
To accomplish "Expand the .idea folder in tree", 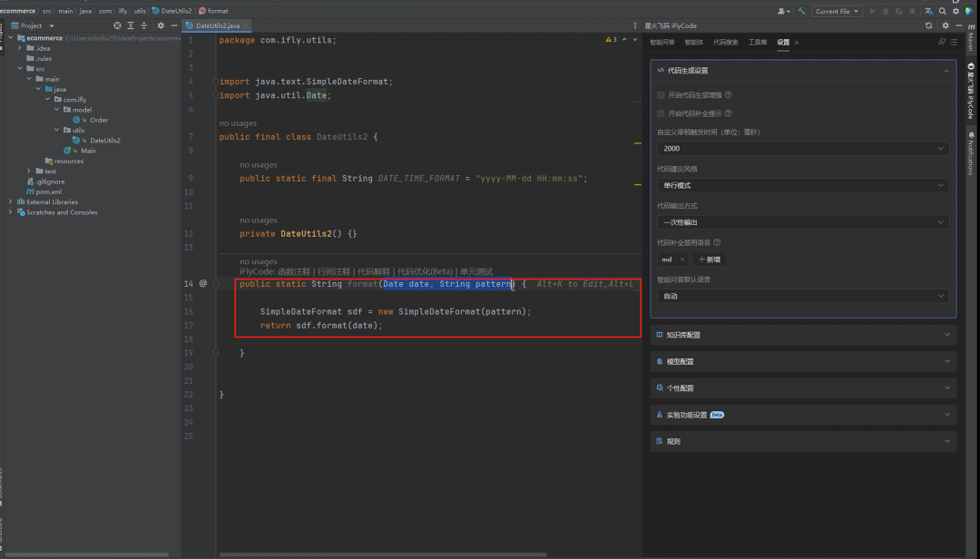I will tap(20, 48).
